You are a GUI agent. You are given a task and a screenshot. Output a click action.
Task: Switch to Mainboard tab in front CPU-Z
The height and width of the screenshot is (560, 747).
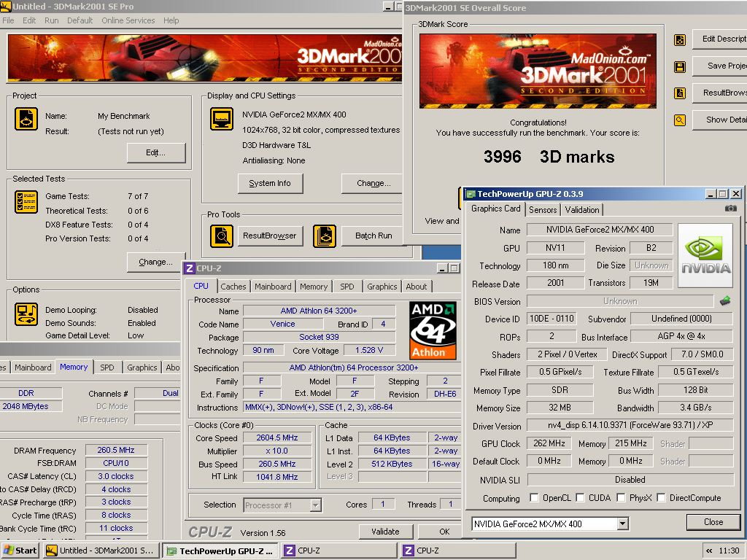click(x=273, y=287)
